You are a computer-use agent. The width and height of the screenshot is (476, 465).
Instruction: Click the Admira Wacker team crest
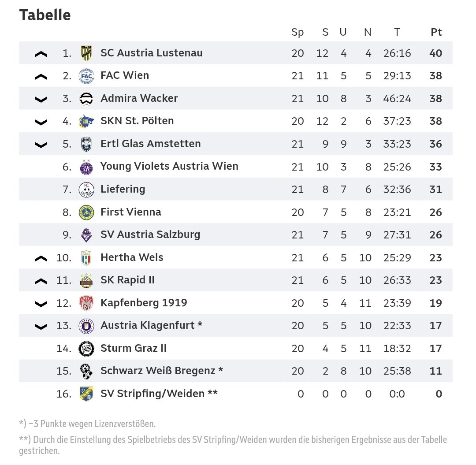[86, 99]
